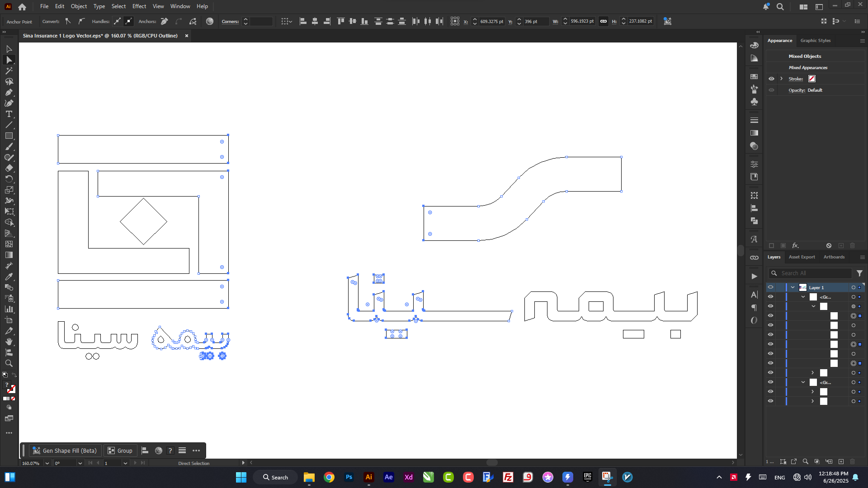Click Hide handles for selected anchor points
Screen dimensions: 868x488
pyautogui.click(x=129, y=21)
